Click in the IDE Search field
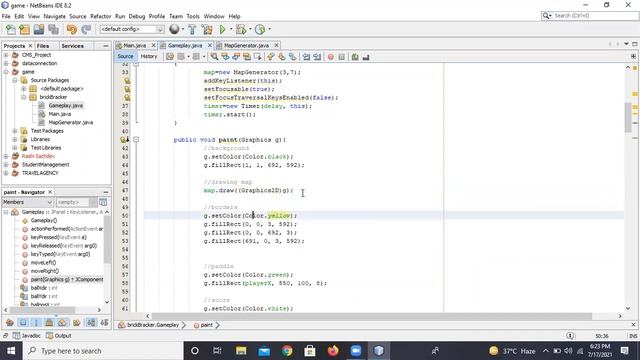Image resolution: width=640 pixels, height=360 pixels. [589, 16]
